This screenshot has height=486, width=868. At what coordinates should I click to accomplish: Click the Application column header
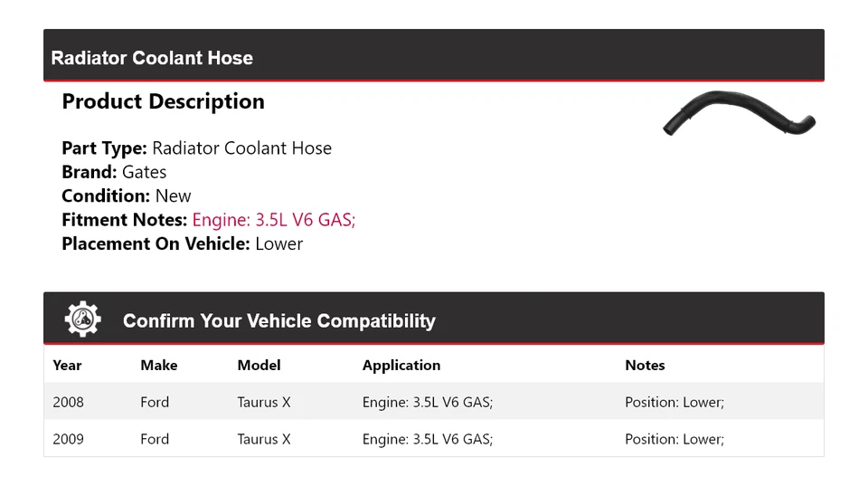coord(401,366)
